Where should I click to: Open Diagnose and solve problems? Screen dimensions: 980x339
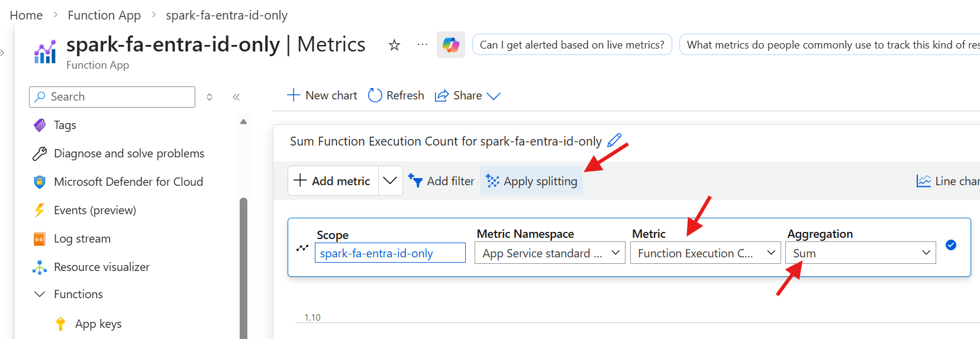[129, 153]
